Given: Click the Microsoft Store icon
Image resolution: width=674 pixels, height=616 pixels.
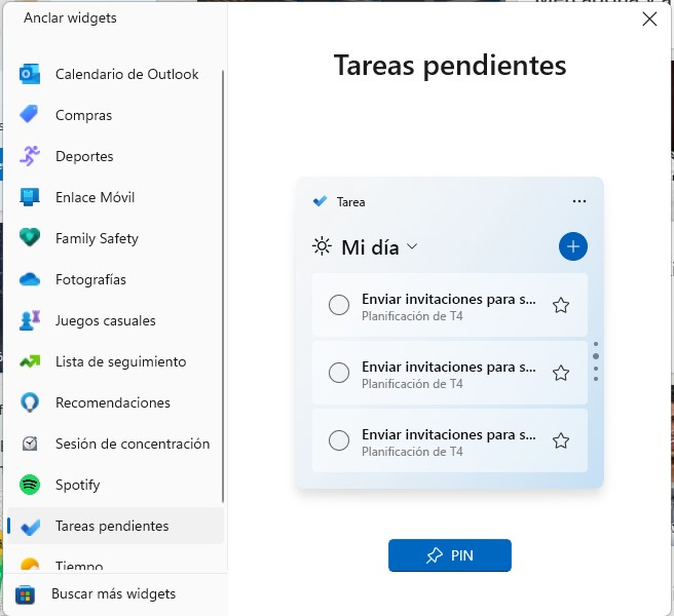Looking at the screenshot, I should click(x=25, y=595).
